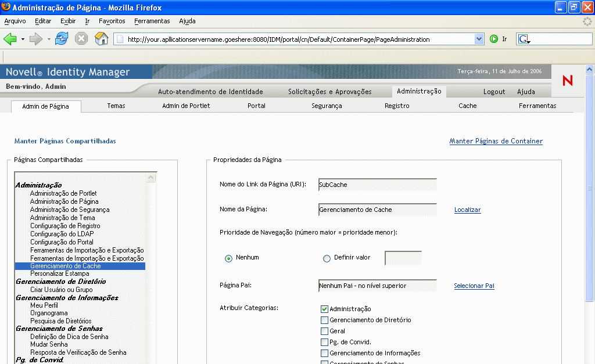Viewport: 595px width, 364px height.
Task: Open the Registro subtab
Action: pos(397,106)
